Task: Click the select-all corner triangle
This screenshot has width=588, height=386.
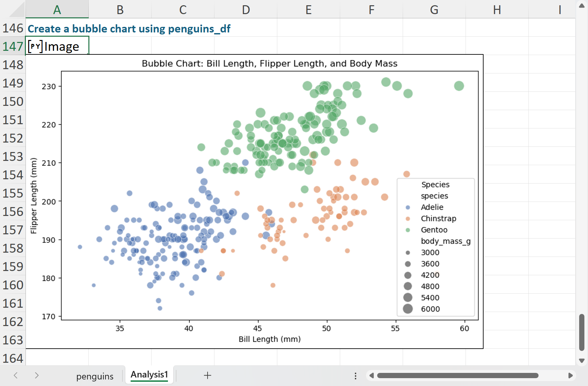Action: click(16, 10)
